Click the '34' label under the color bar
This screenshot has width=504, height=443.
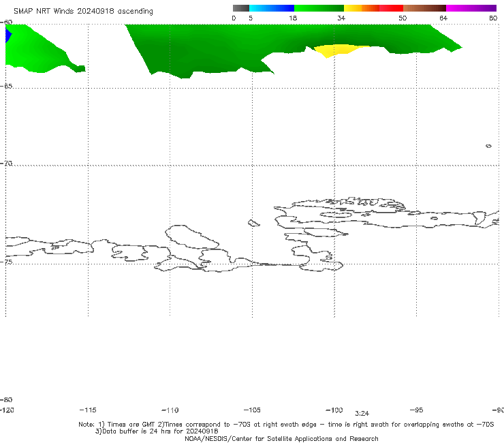[341, 18]
